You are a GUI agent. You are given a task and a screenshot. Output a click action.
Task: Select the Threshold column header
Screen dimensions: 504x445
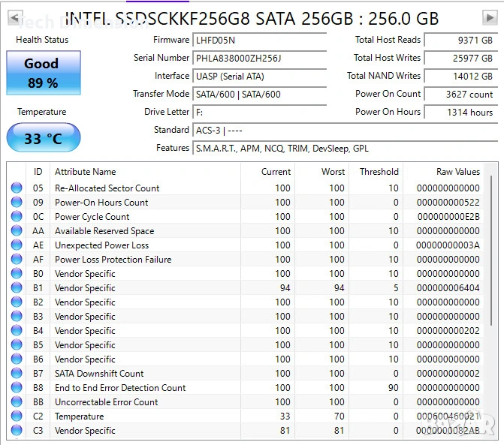pyautogui.click(x=379, y=172)
